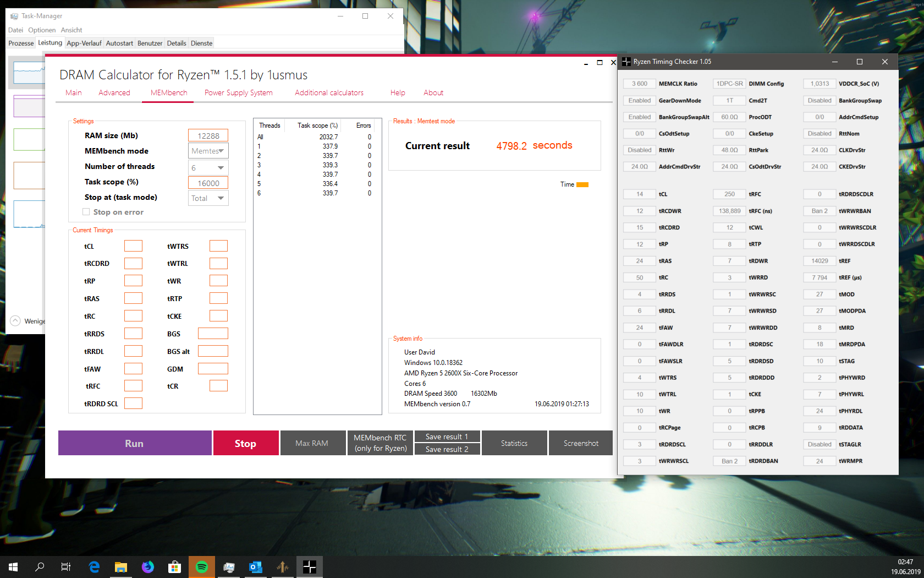Open the Stop at task mode dropdown
Screen dimensions: 924x578
pos(208,198)
